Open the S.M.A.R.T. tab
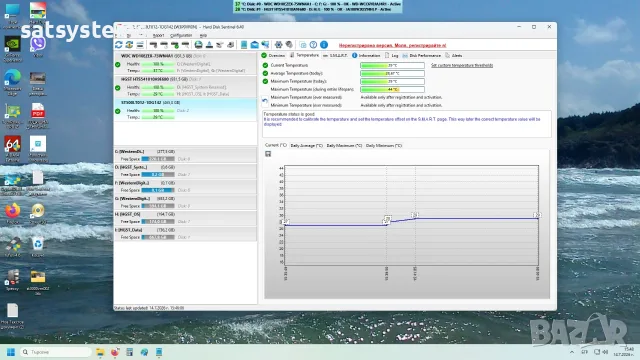The image size is (640, 360). click(x=335, y=56)
